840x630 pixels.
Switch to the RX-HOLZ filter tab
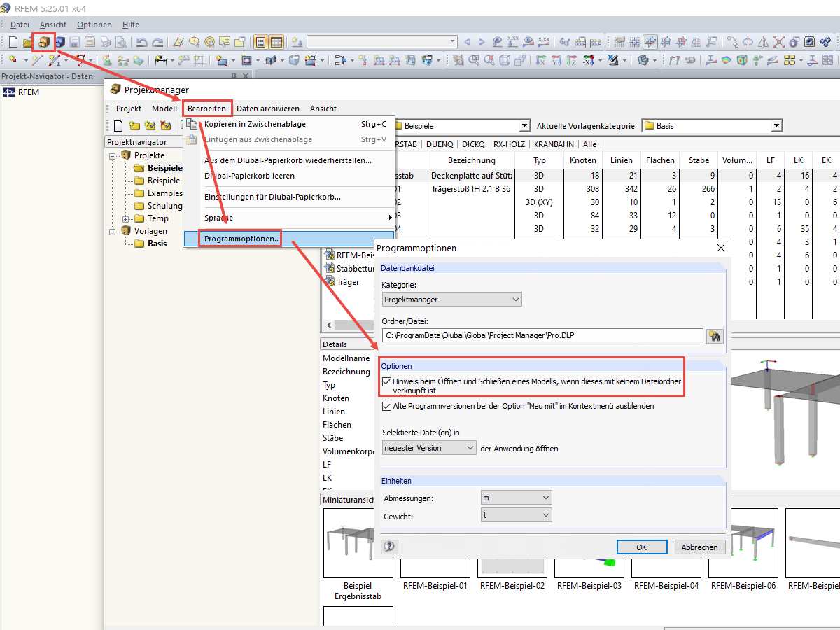point(509,144)
